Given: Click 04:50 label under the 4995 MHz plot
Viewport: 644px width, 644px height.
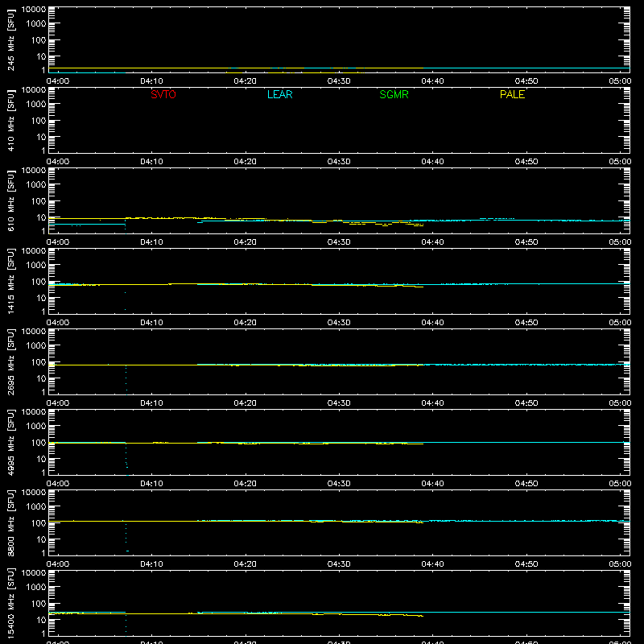Looking at the screenshot, I should tap(526, 484).
